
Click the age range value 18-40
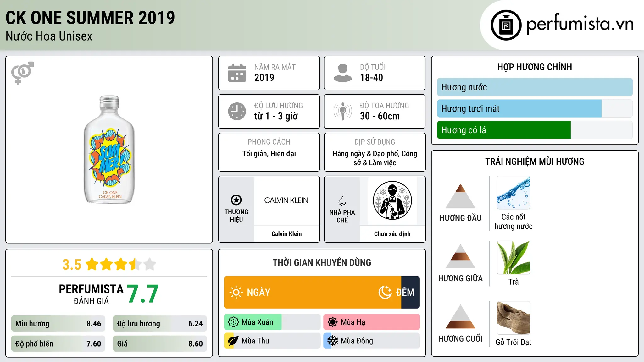pyautogui.click(x=371, y=78)
